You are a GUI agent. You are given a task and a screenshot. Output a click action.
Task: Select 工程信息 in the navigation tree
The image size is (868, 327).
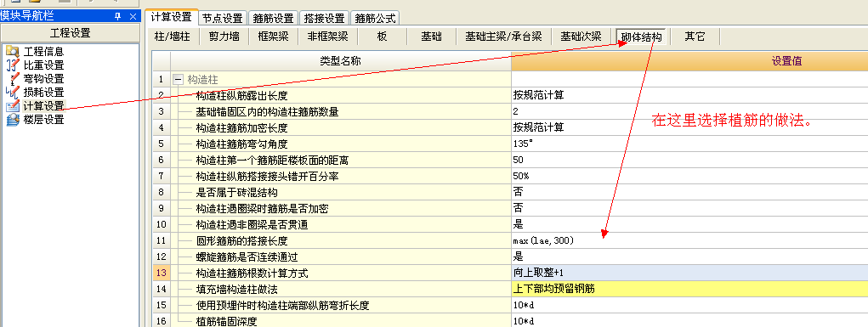[x=43, y=52]
